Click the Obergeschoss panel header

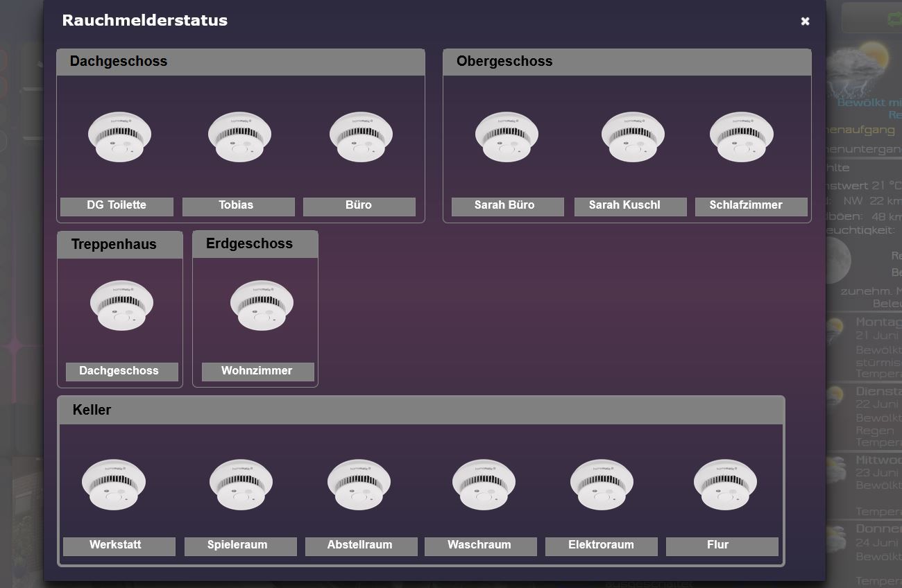[x=627, y=62]
